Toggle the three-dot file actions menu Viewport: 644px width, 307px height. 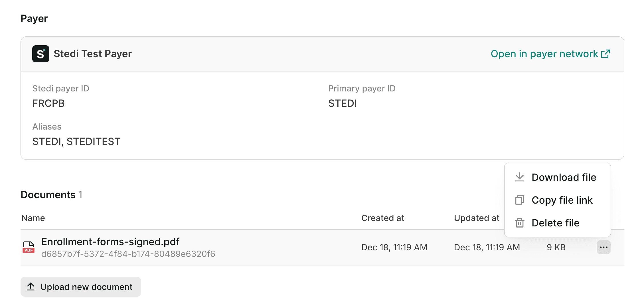coord(604,247)
